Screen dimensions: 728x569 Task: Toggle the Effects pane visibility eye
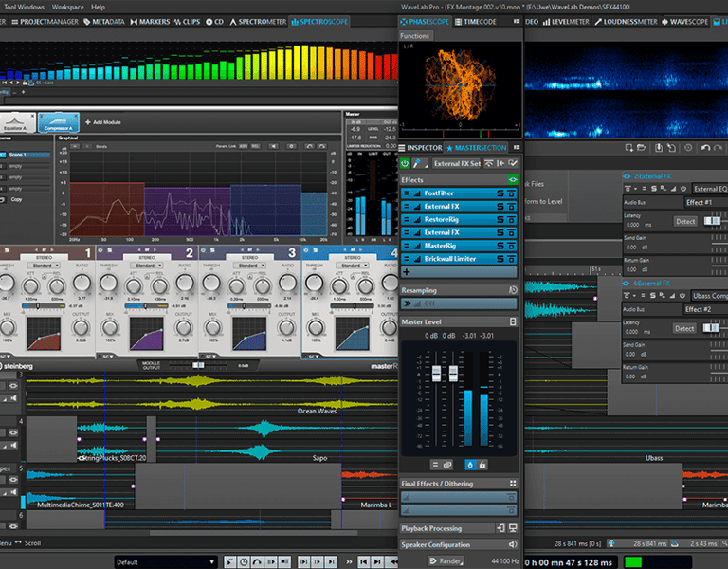(x=513, y=179)
